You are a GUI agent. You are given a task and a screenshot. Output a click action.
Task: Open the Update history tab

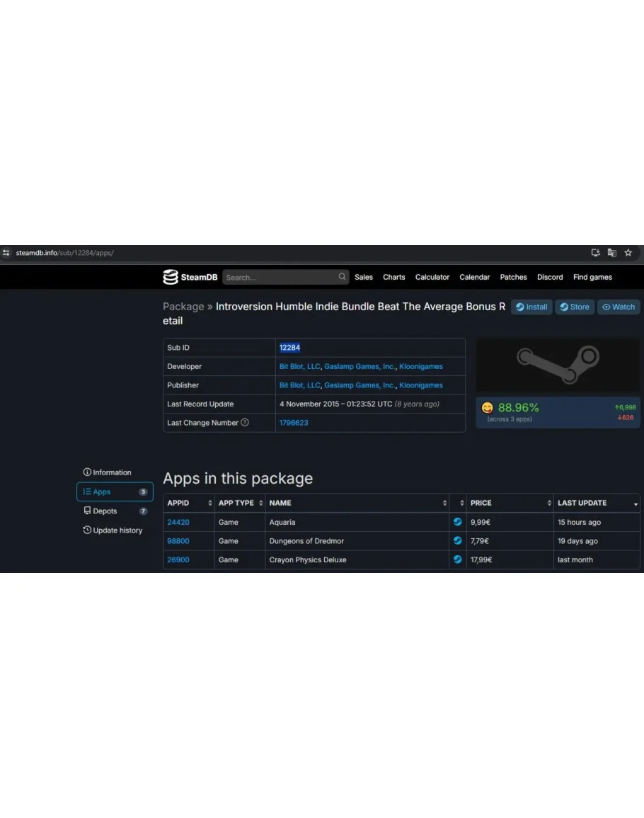coord(113,530)
